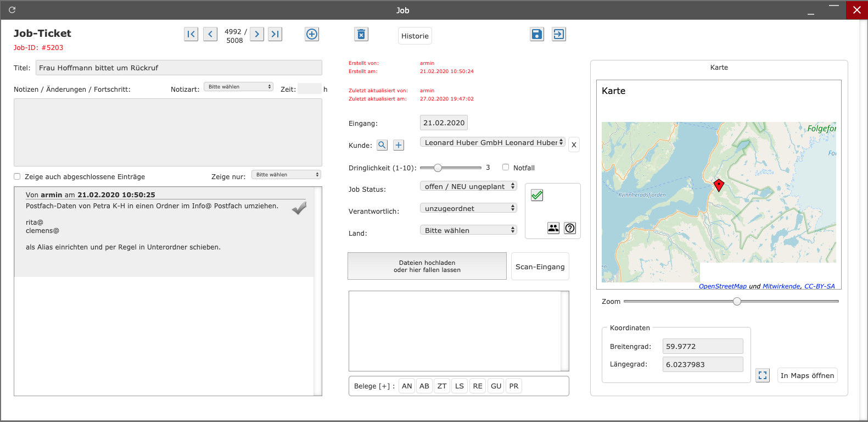
Task: Open the Job Status dropdown
Action: point(468,186)
